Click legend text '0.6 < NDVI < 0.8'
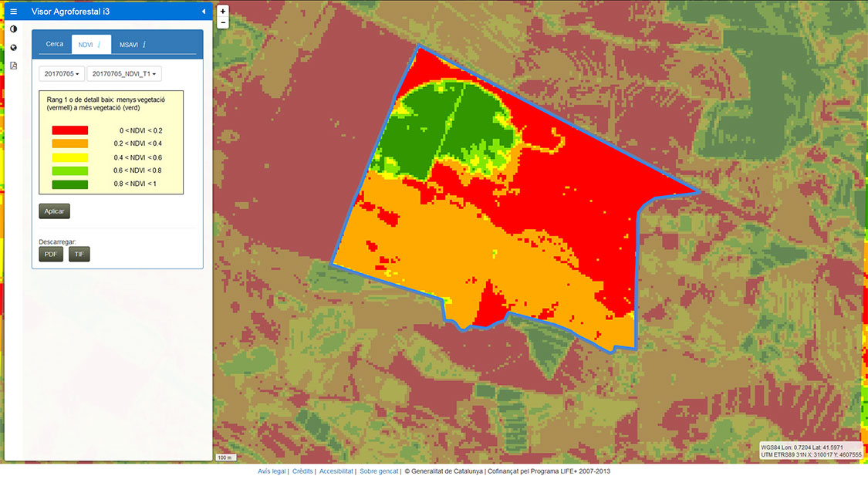 [138, 170]
